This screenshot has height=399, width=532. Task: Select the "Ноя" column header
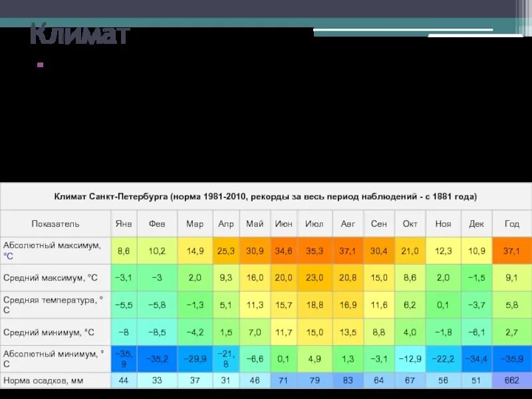pos(443,224)
